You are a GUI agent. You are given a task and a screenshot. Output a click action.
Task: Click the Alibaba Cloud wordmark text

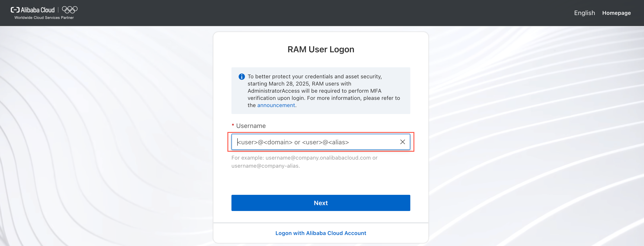point(38,10)
